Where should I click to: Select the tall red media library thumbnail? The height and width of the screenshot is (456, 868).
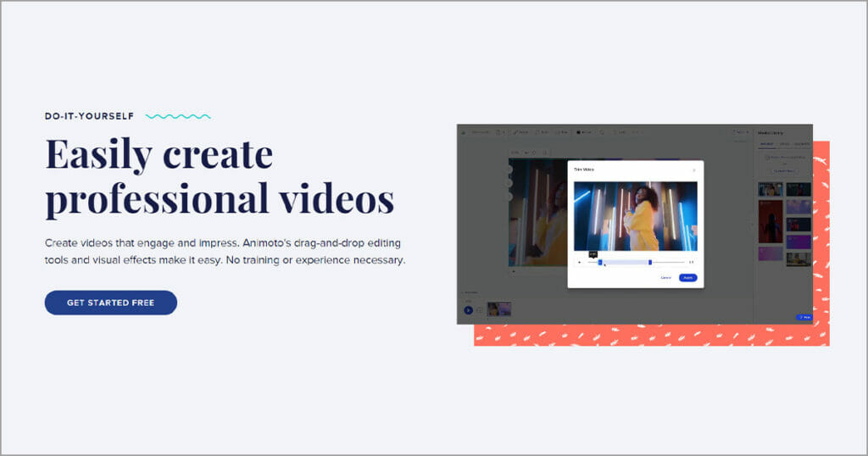[770, 222]
